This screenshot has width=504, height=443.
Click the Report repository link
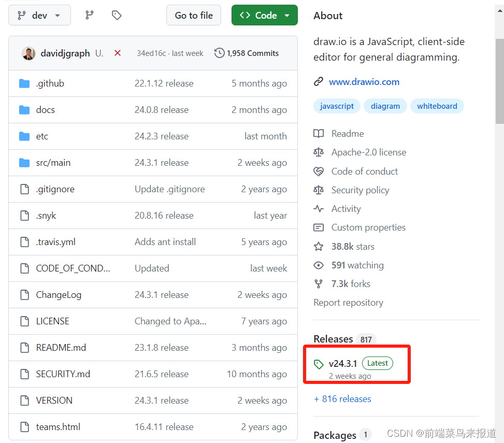pyautogui.click(x=349, y=303)
